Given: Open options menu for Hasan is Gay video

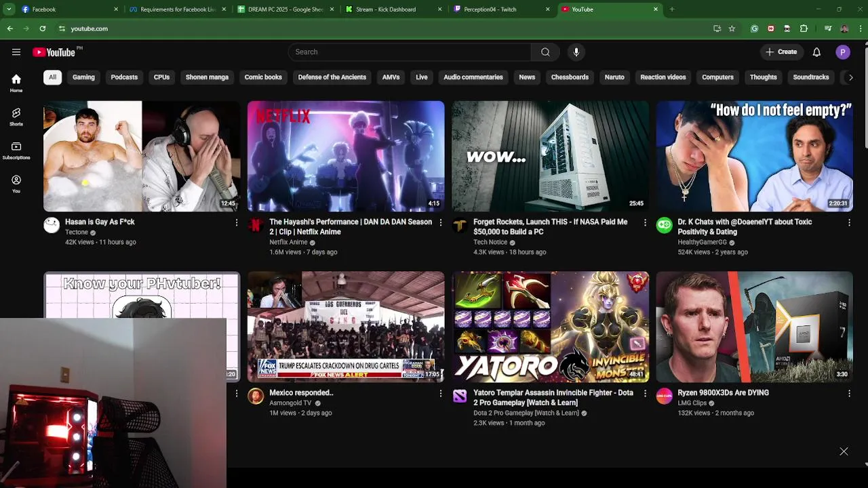Looking at the screenshot, I should coord(237,222).
